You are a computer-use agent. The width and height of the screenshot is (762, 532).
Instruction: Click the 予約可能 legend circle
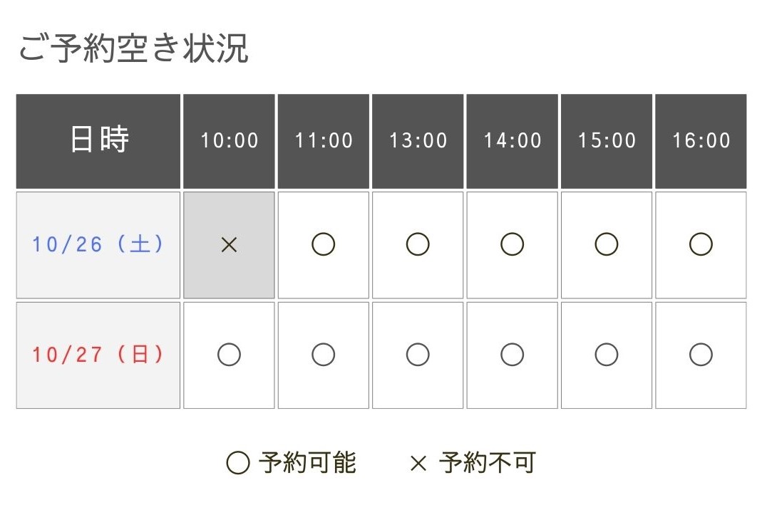pos(238,463)
